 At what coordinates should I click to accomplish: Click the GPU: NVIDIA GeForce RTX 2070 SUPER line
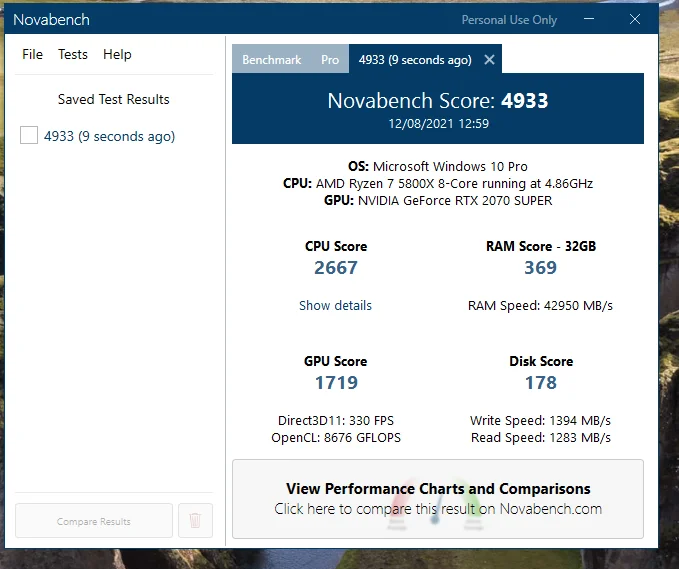tap(438, 201)
